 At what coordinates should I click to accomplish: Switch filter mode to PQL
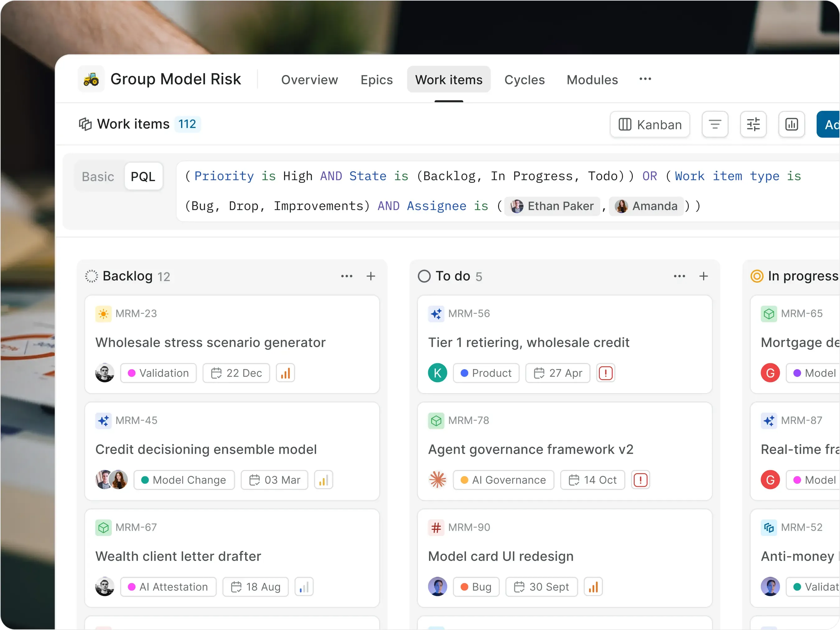[x=143, y=176]
